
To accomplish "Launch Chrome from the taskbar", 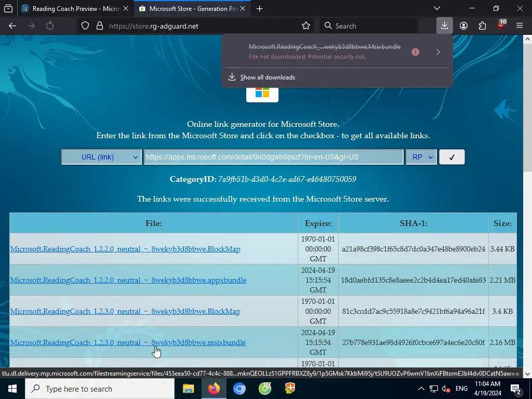I will [x=239, y=389].
